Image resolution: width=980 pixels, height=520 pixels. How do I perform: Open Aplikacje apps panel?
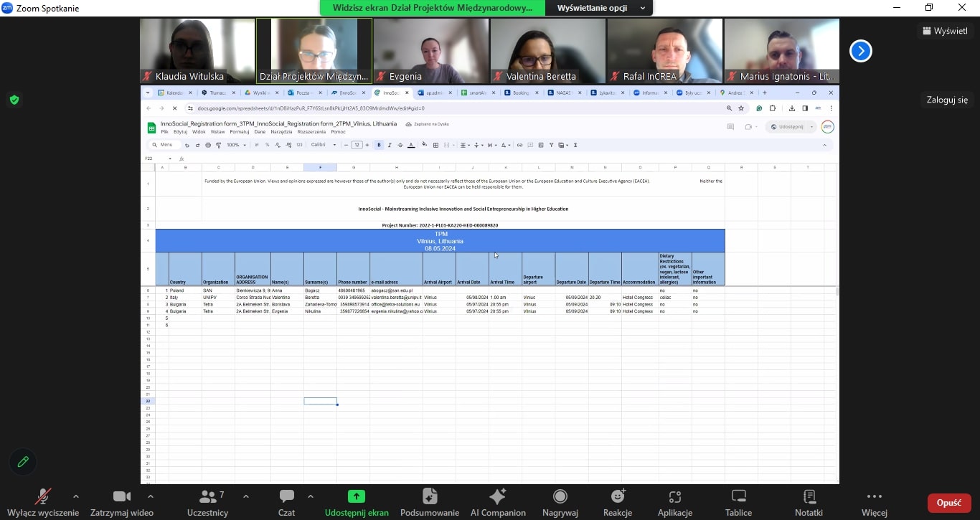coord(674,502)
